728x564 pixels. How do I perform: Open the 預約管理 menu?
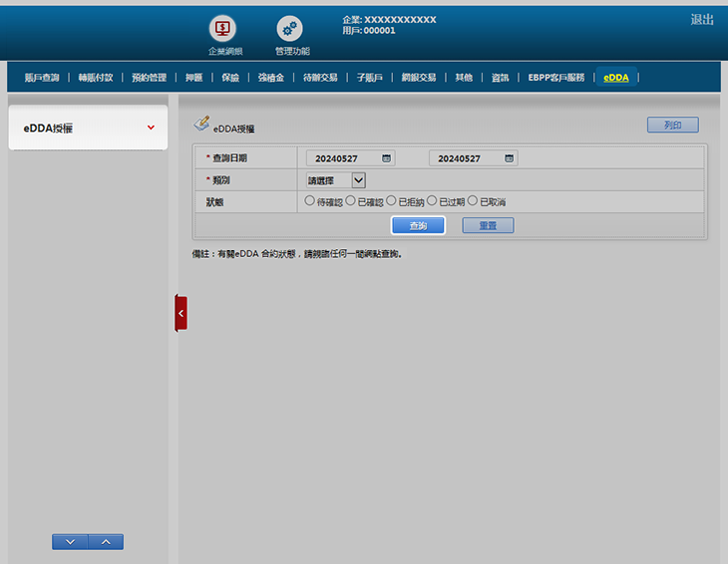pos(149,78)
